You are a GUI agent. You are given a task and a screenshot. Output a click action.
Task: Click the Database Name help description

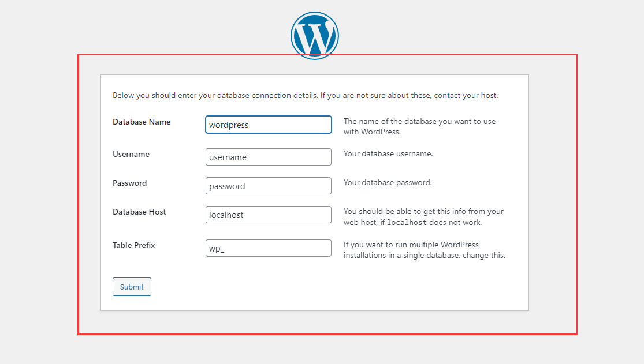point(419,126)
